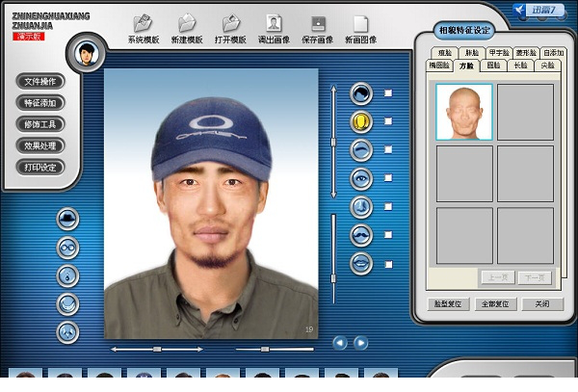Click the 新建模版 new template icon
This screenshot has height=392, width=578.
pos(187,29)
